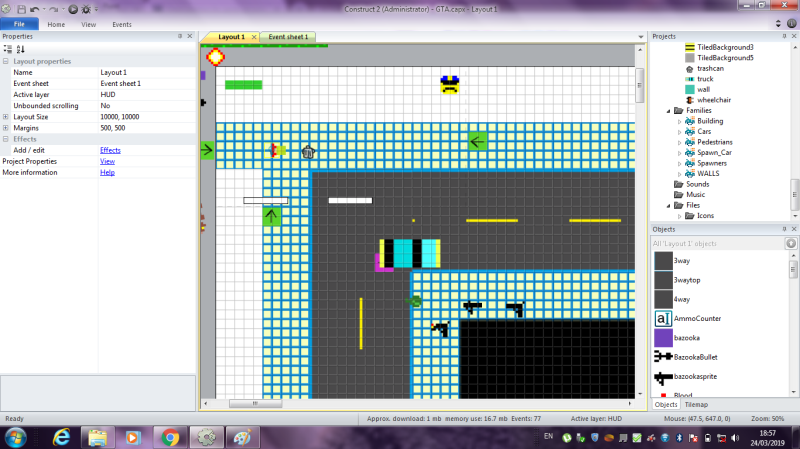800x449 pixels.
Task: Expand the WALLS family
Action: pos(680,174)
